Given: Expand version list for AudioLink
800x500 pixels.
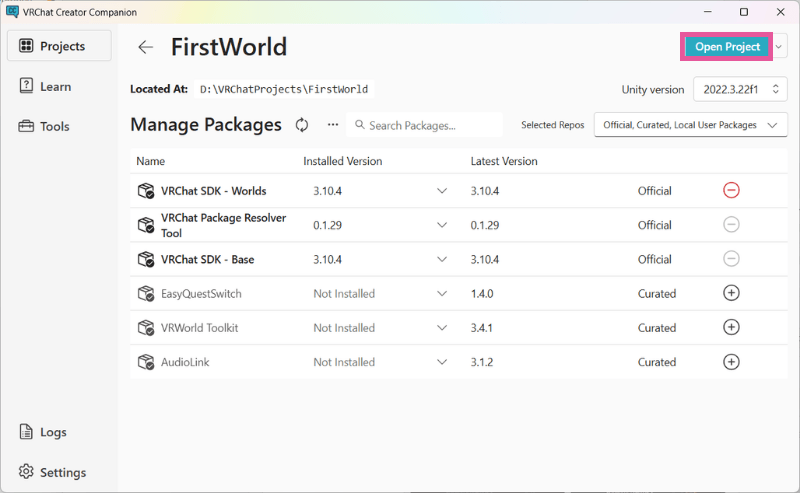Looking at the screenshot, I should (442, 362).
